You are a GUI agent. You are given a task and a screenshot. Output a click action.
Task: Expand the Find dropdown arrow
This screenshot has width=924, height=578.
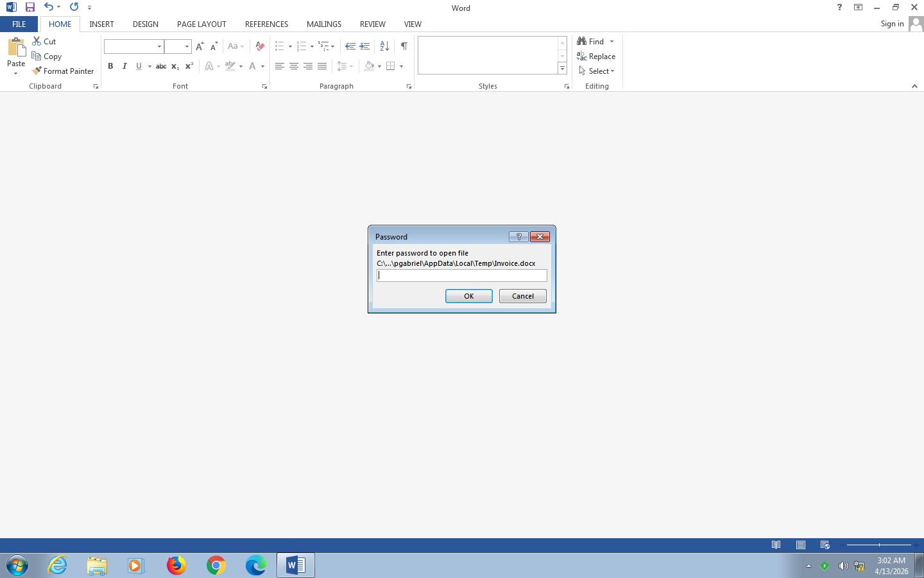pos(612,42)
